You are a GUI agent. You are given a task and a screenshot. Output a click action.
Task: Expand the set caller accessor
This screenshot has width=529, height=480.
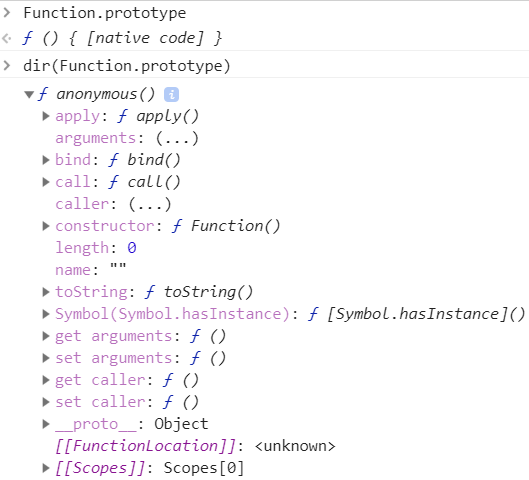coord(46,402)
